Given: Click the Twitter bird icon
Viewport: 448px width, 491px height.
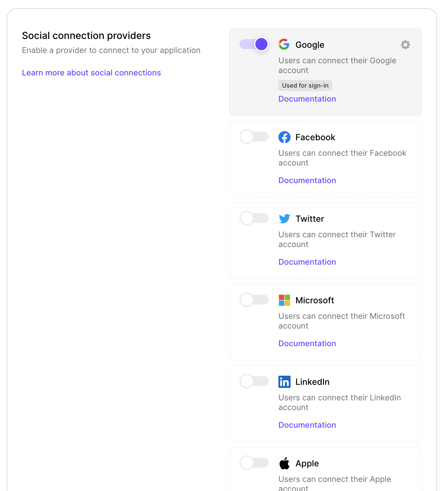Looking at the screenshot, I should click(x=284, y=218).
